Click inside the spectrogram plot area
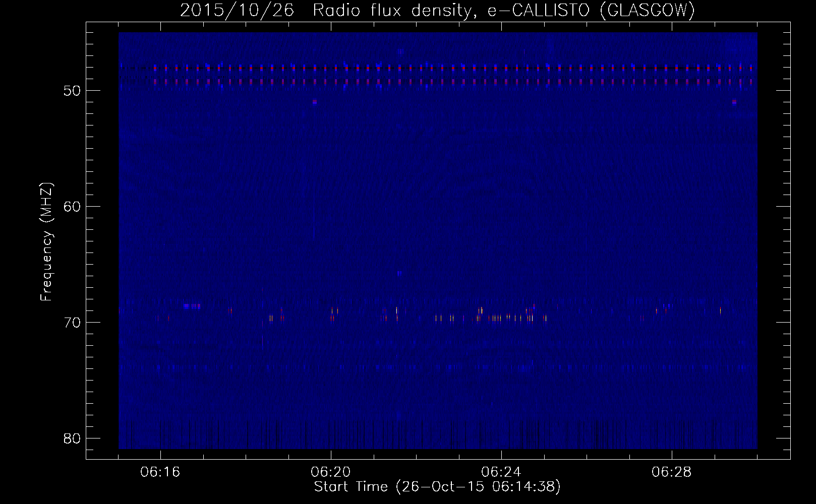 point(438,241)
